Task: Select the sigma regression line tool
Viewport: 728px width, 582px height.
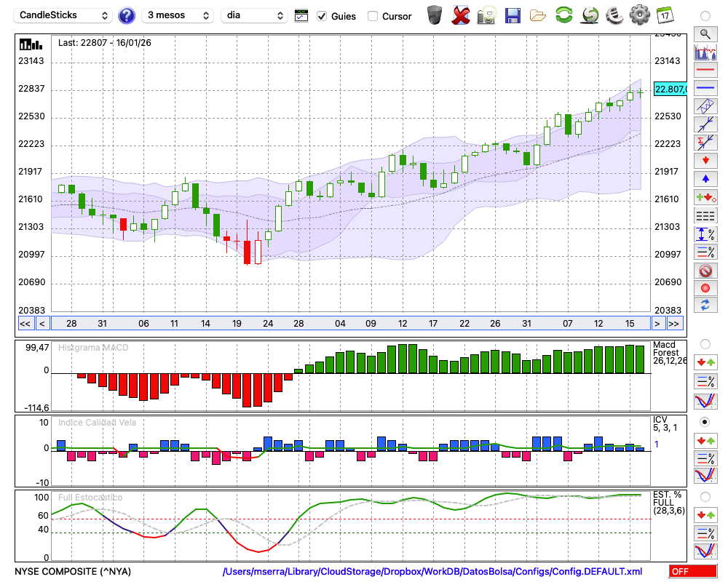Action: coord(705,143)
